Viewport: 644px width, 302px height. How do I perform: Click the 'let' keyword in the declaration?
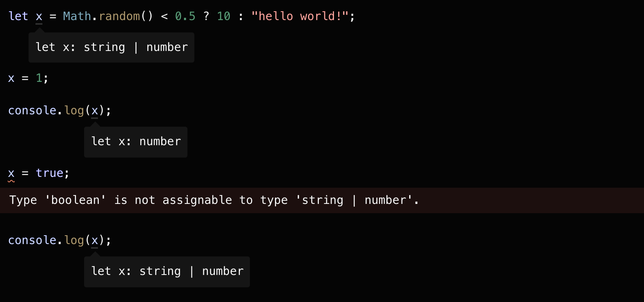pyautogui.click(x=18, y=16)
